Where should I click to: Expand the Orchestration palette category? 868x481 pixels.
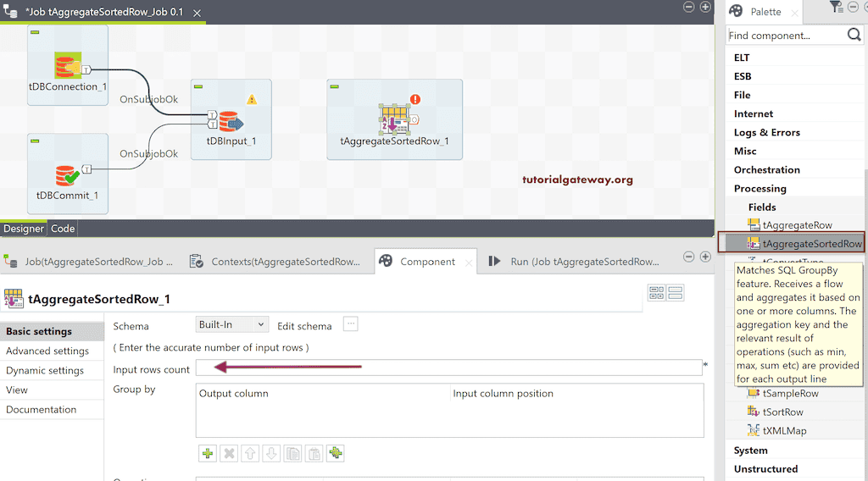[x=766, y=169]
